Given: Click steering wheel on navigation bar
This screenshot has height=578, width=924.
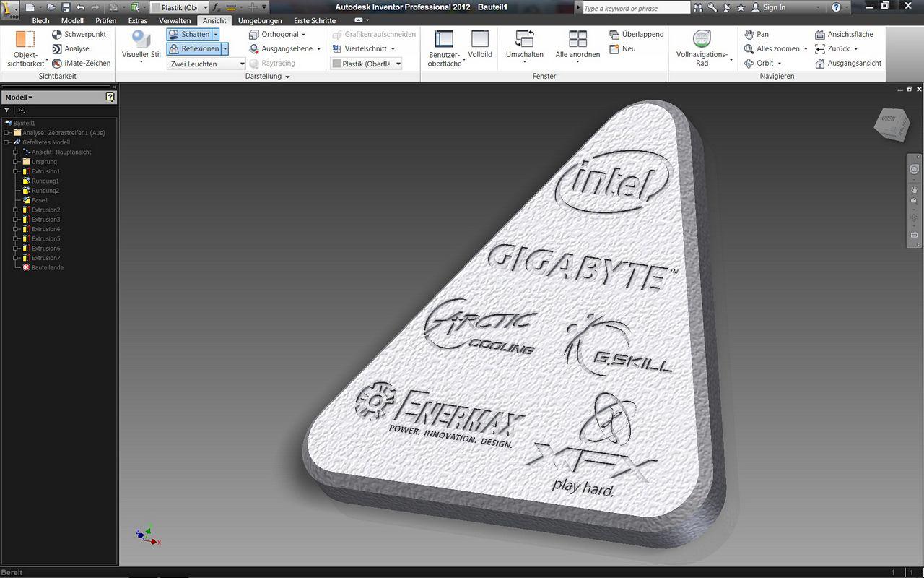Looking at the screenshot, I should [x=914, y=169].
